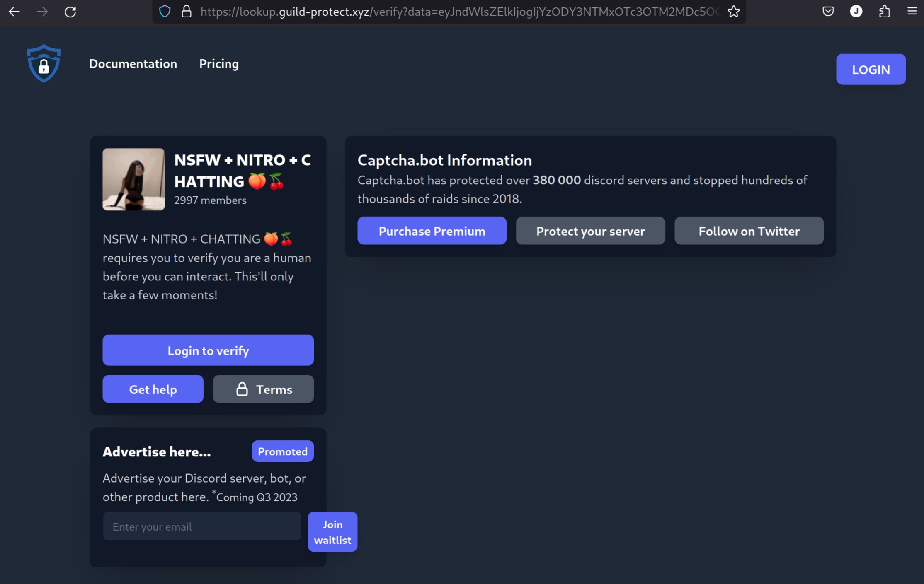Open the Firefox account avatar icon

click(856, 12)
